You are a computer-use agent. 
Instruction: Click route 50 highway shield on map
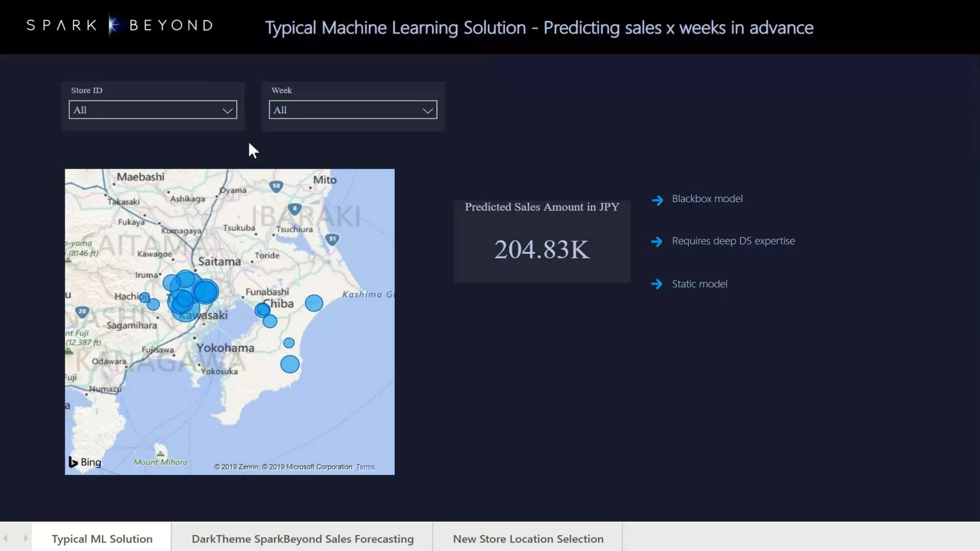[276, 186]
